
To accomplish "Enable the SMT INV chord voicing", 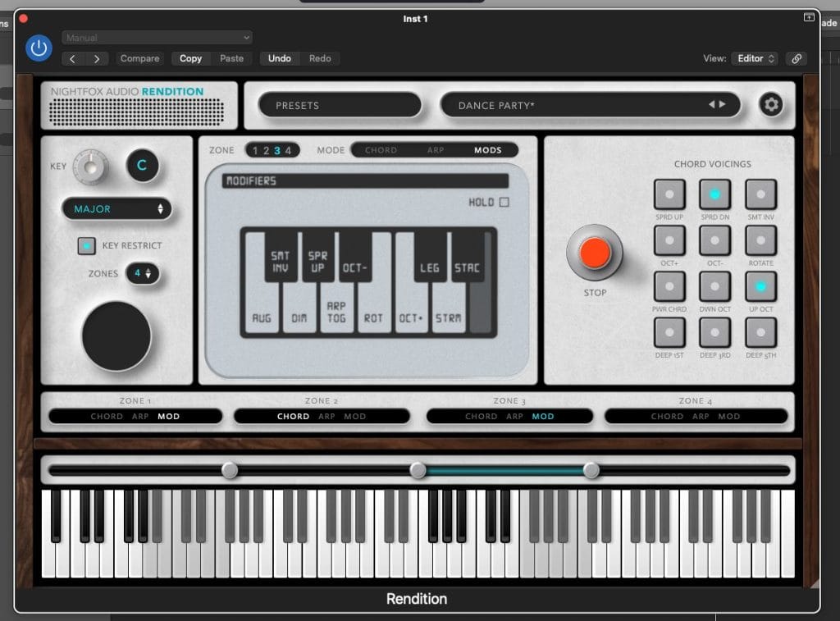I will click(x=760, y=194).
